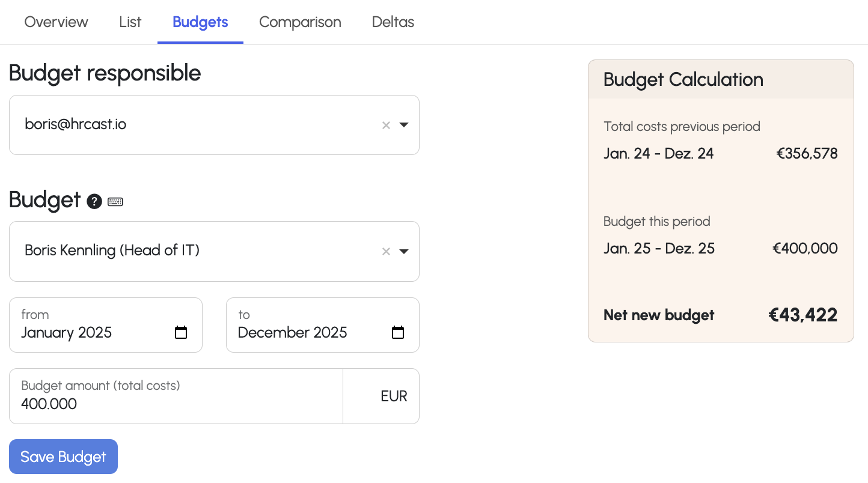The image size is (868, 483).
Task: Go to the Deltas tab
Action: click(393, 22)
